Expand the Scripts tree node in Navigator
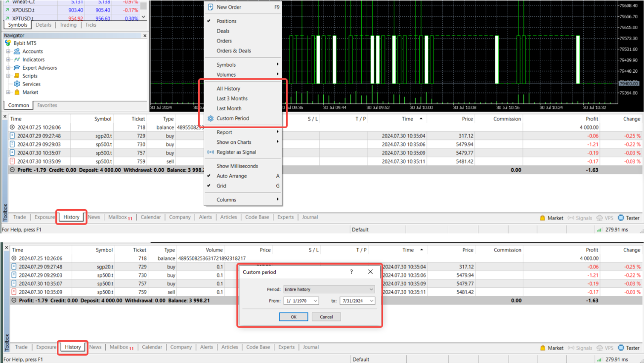Screen dimensions: 644x364 tap(8, 76)
